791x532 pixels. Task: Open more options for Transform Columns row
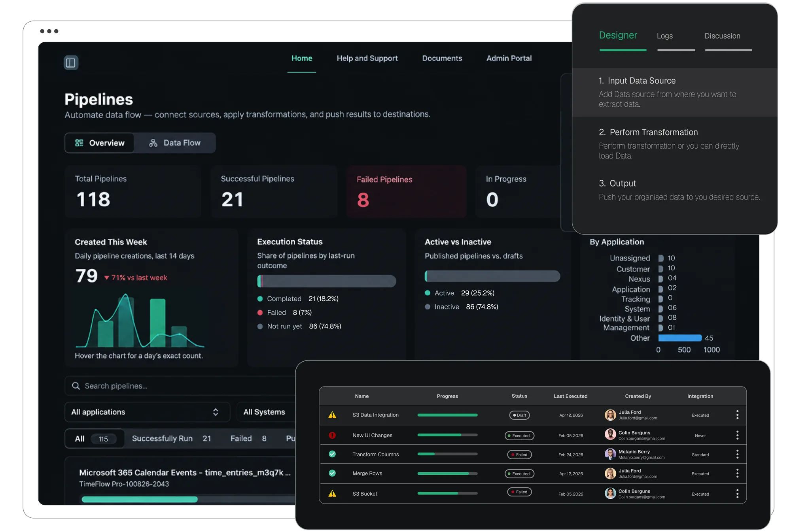coord(737,454)
